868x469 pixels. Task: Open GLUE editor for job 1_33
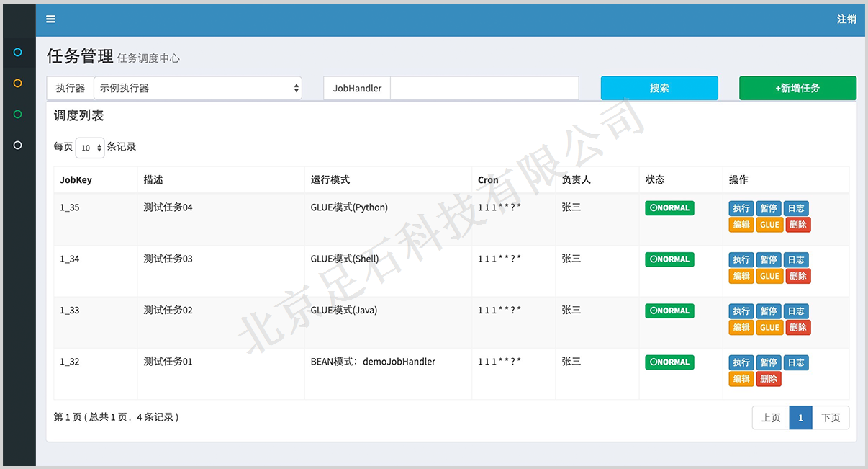click(x=769, y=328)
